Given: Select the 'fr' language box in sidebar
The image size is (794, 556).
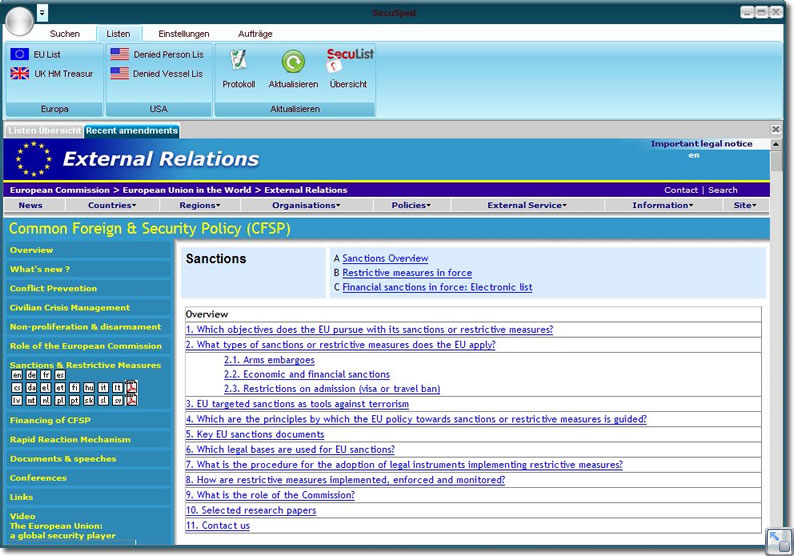Looking at the screenshot, I should pyautogui.click(x=45, y=376).
